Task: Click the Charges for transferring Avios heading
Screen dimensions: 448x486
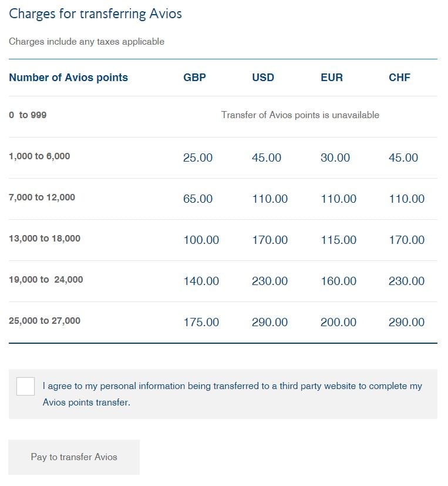Action: click(95, 14)
